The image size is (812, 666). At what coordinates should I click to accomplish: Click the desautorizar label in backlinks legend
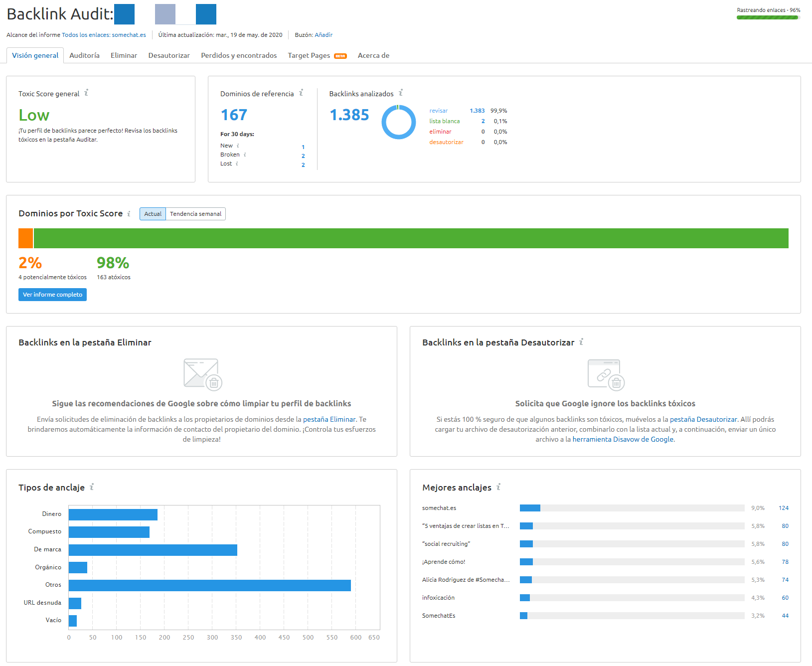click(447, 142)
